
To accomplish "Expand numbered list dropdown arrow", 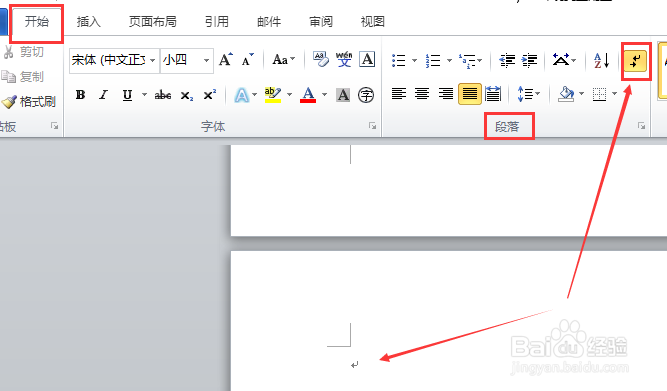I will pyautogui.click(x=450, y=60).
